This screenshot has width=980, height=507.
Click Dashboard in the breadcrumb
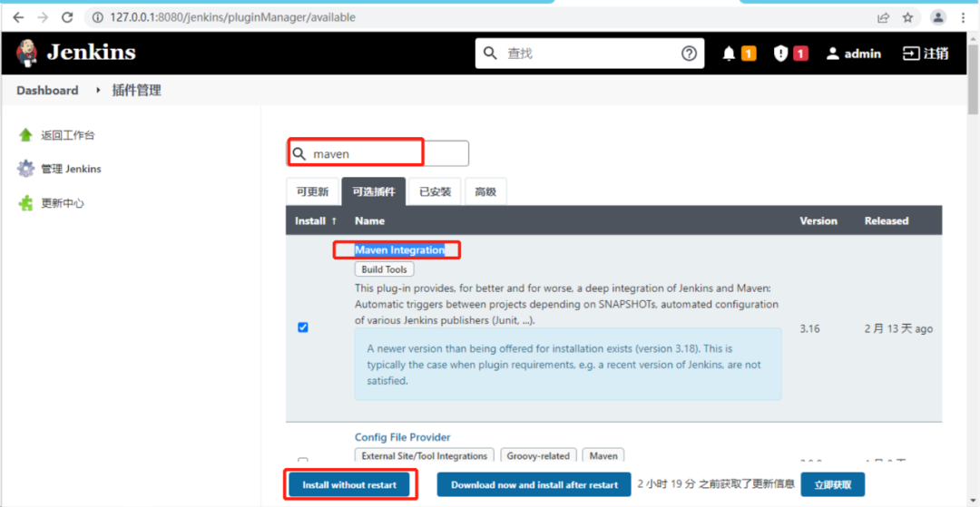point(47,91)
